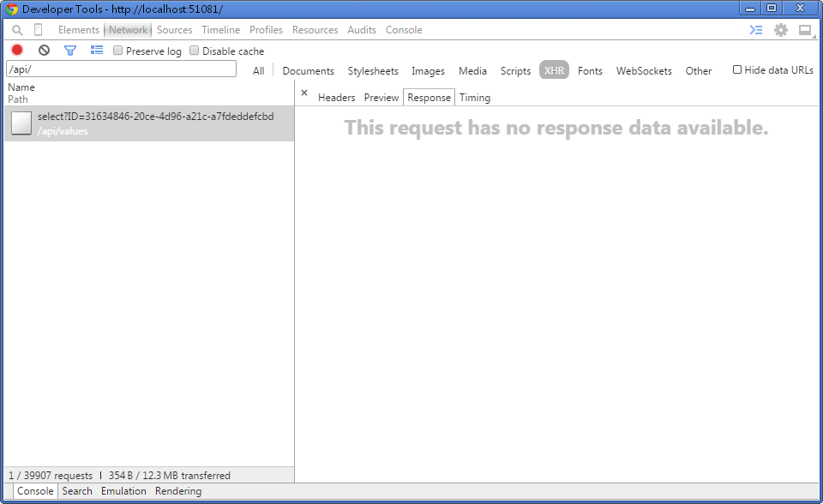The width and height of the screenshot is (823, 504).
Task: Filter requests by Scripts
Action: point(515,71)
